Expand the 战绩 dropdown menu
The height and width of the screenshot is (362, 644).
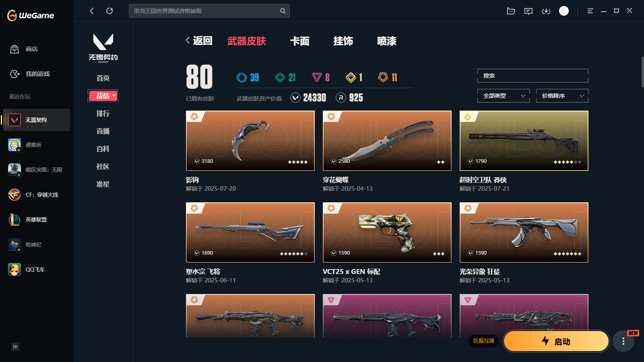(x=103, y=96)
